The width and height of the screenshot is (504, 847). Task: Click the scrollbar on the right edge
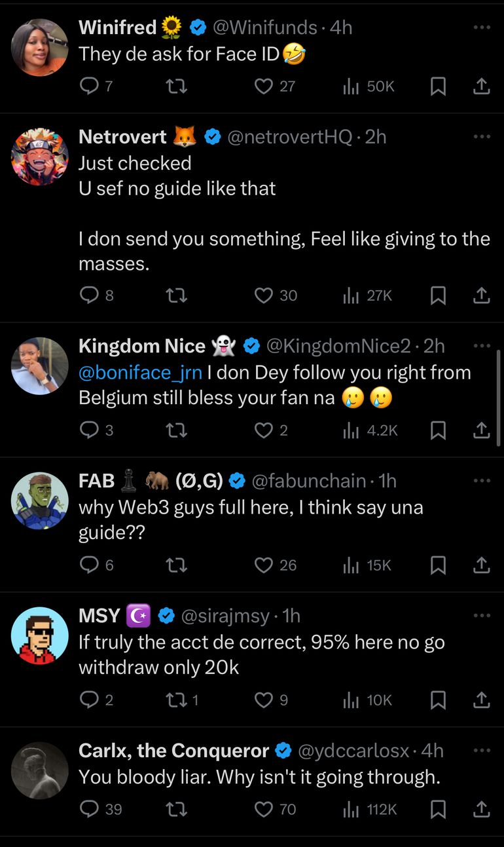pyautogui.click(x=500, y=396)
